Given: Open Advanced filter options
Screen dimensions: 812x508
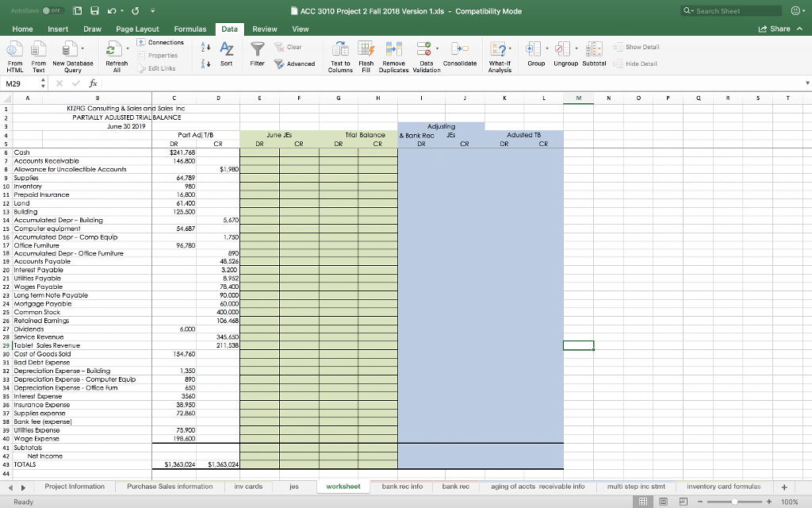Looking at the screenshot, I should tap(295, 63).
